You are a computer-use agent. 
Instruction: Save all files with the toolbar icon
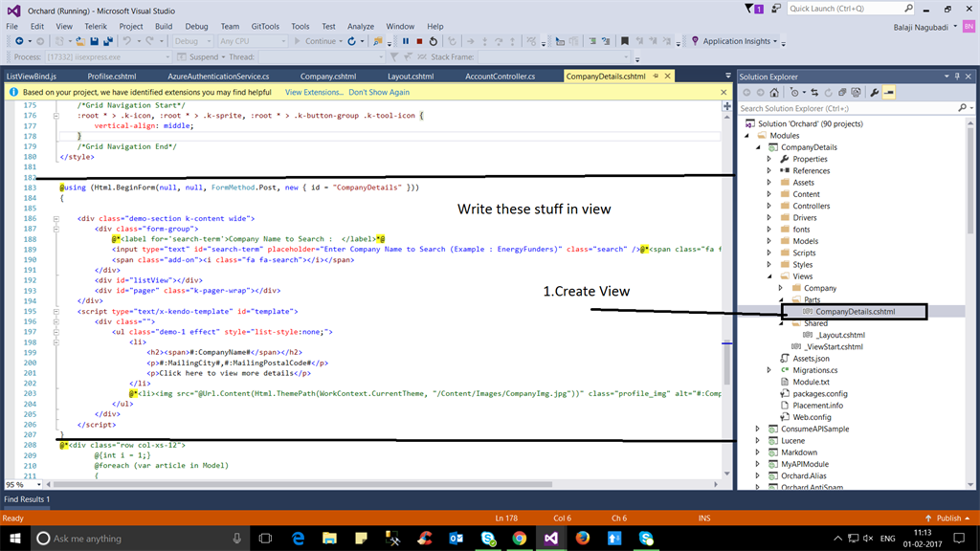(x=108, y=41)
